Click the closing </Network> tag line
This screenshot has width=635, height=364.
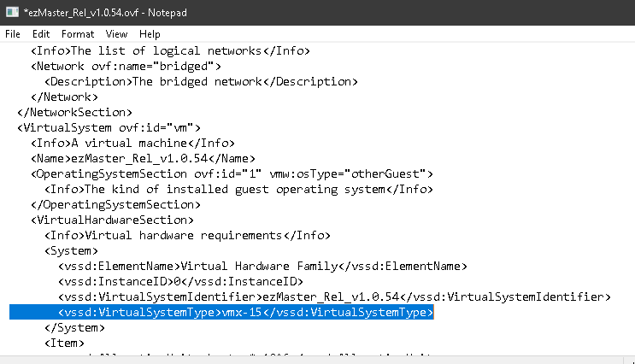click(64, 97)
